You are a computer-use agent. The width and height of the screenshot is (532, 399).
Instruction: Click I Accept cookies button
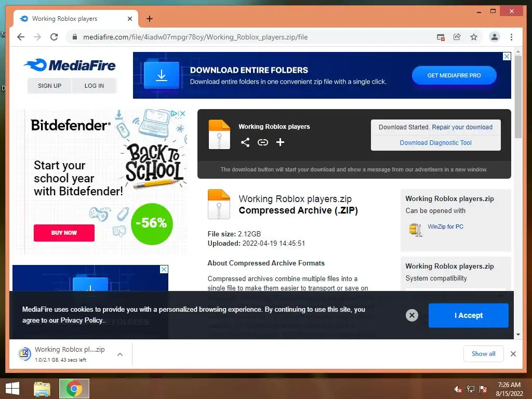point(468,315)
